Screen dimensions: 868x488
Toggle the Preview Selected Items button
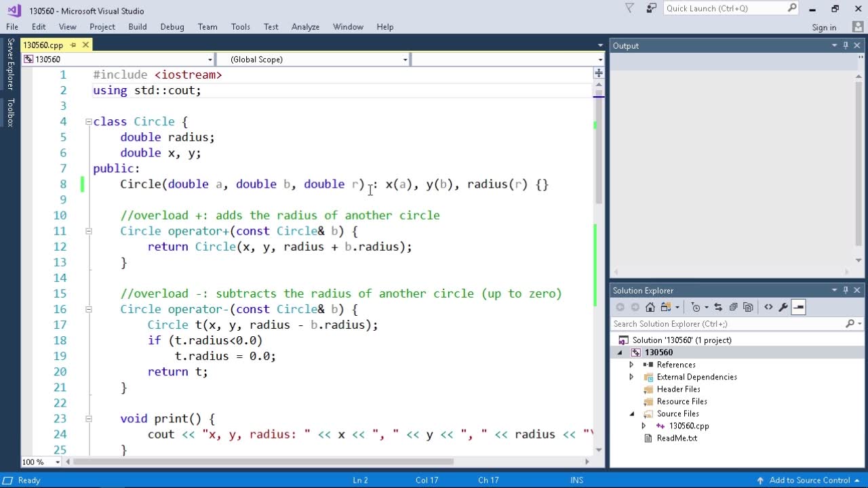coord(798,307)
